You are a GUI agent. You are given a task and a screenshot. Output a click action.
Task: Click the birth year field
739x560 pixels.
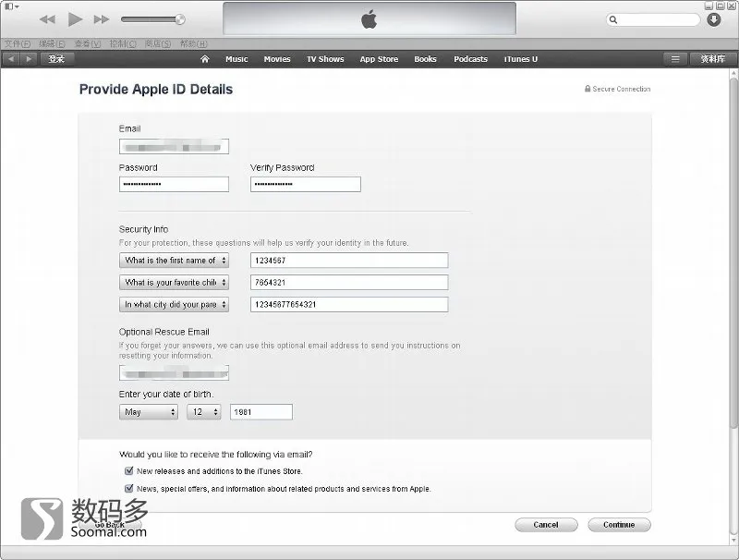pyautogui.click(x=261, y=412)
